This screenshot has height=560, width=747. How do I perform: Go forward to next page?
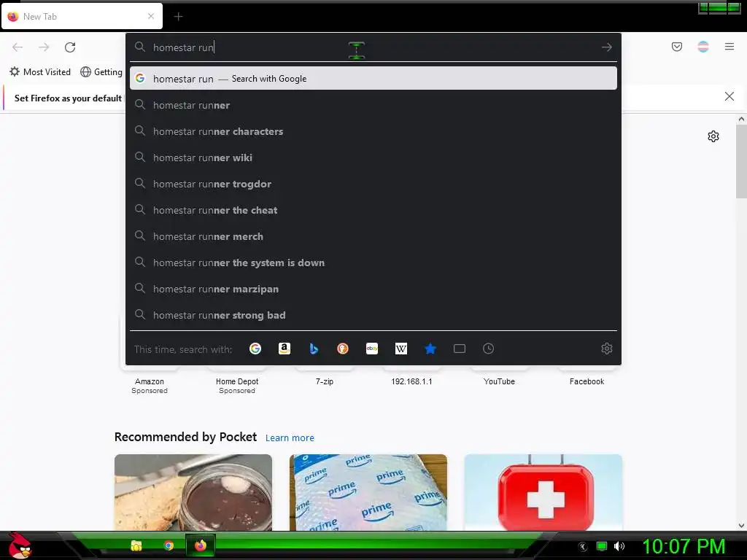point(44,47)
